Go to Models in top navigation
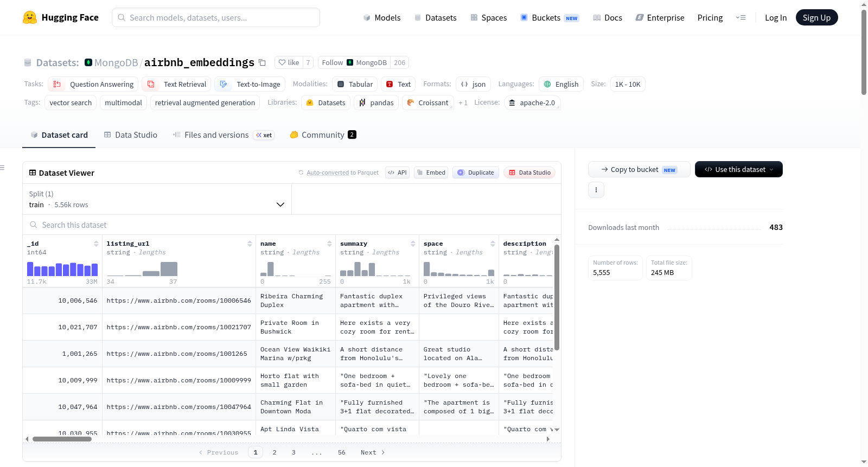Image resolution: width=868 pixels, height=467 pixels. (x=382, y=17)
